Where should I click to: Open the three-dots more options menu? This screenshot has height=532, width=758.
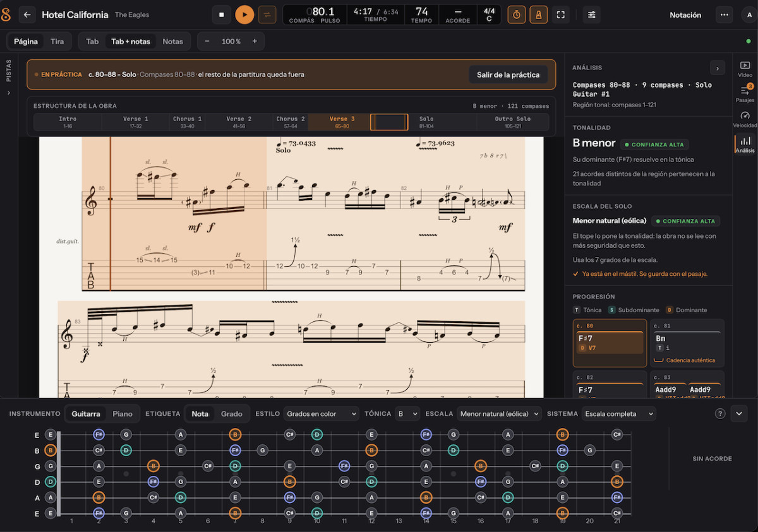point(725,15)
